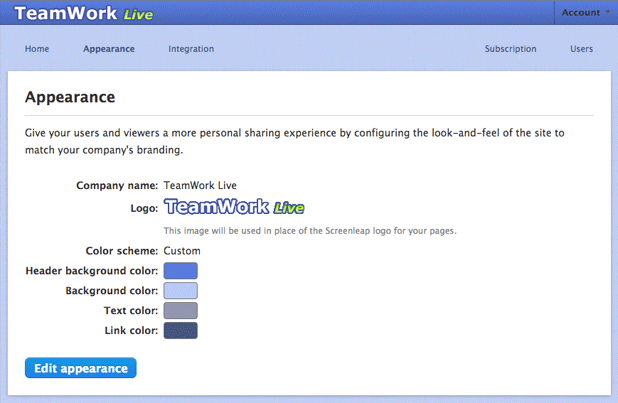Click the Header background color label
The image size is (618, 403).
click(x=91, y=271)
